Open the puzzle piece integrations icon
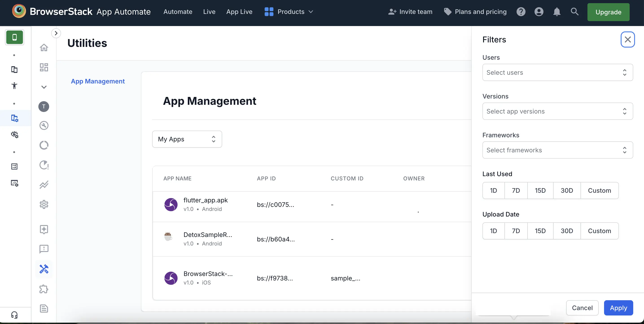 (44, 289)
